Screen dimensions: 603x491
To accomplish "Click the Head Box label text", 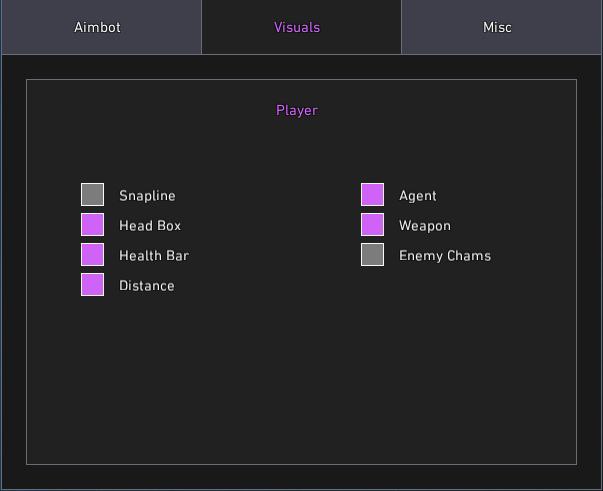I will 150,226.
